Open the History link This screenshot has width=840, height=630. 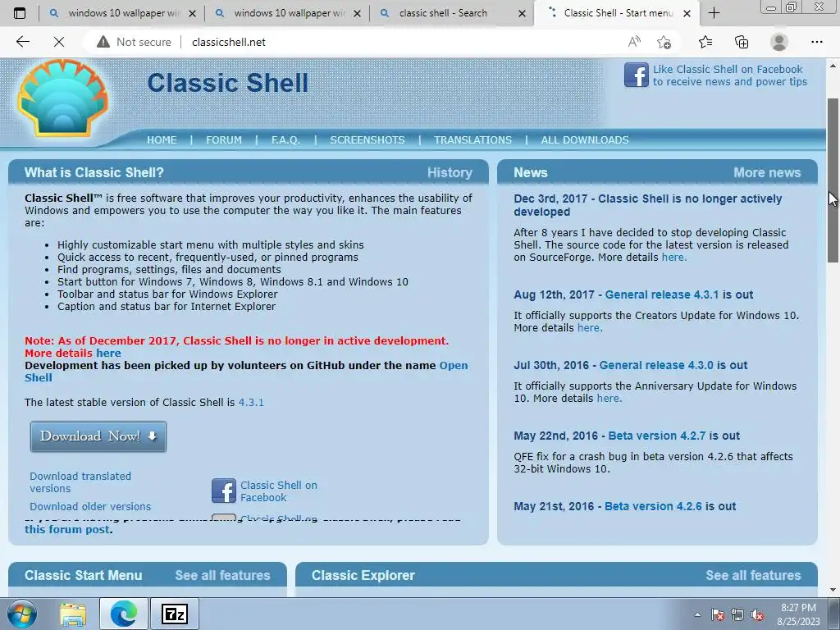450,172
